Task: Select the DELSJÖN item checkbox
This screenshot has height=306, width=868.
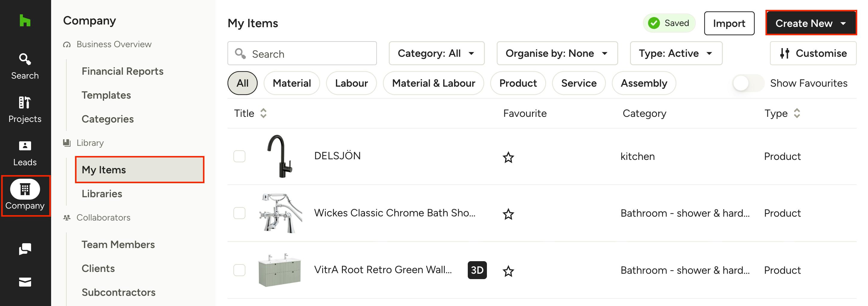Action: [x=239, y=156]
